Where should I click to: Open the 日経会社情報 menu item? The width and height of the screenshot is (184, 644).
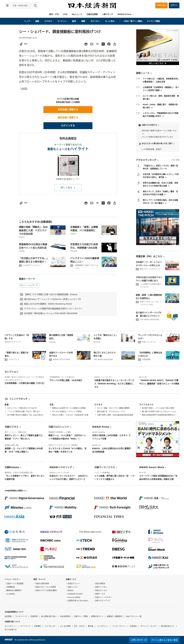(x=92, y=14)
